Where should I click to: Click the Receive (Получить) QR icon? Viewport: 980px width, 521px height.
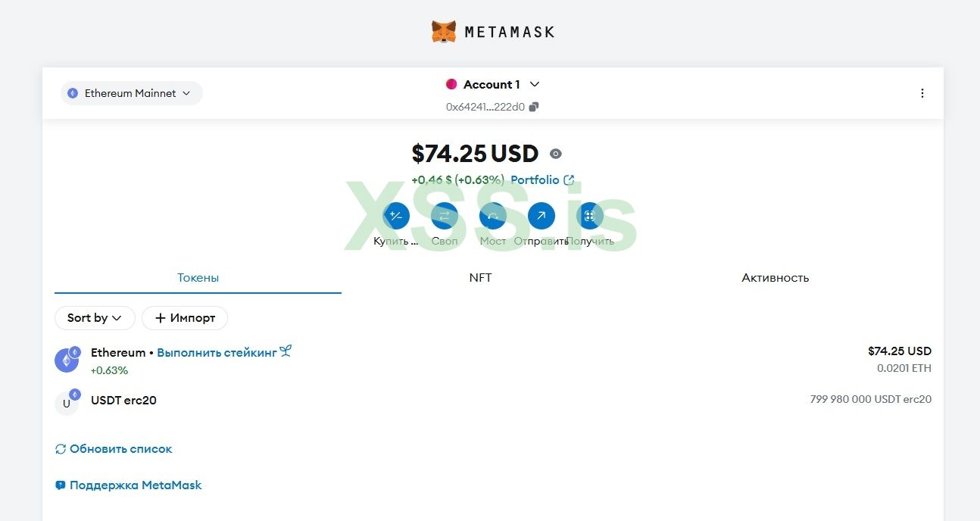point(589,217)
